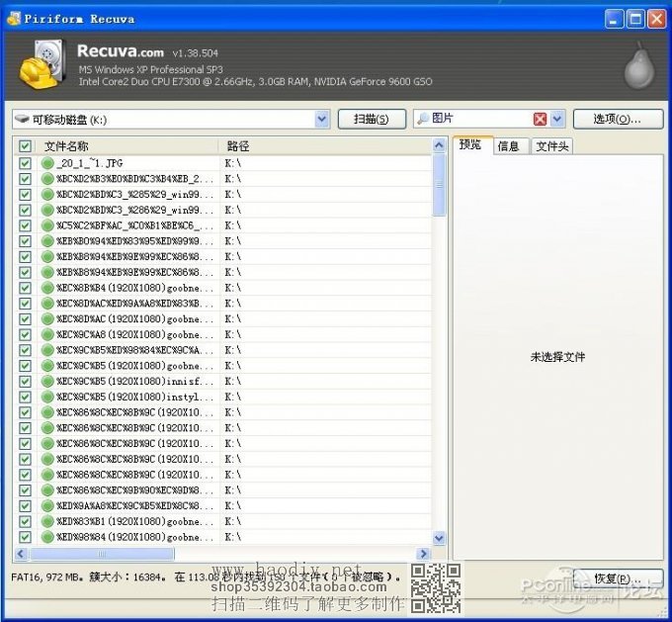The height and width of the screenshot is (622, 672).
Task: Click the magnifier icon in filter box
Action: pyautogui.click(x=423, y=119)
